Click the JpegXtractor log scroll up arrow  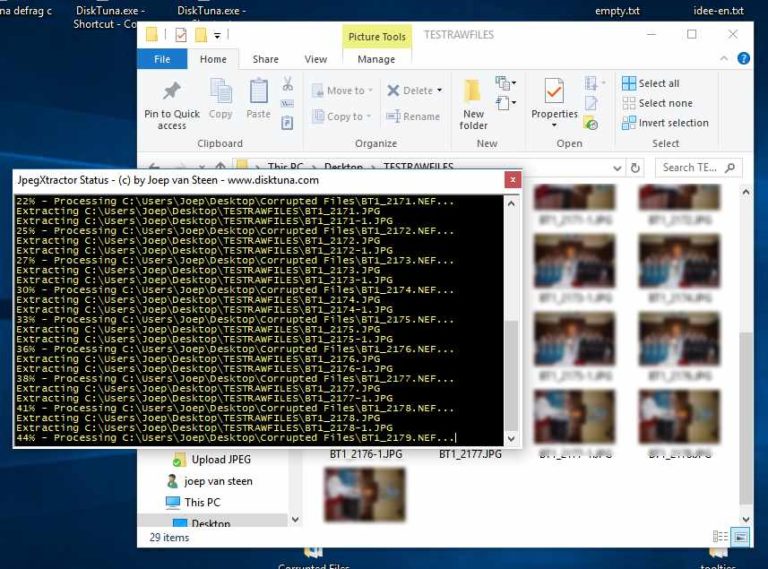click(x=511, y=203)
